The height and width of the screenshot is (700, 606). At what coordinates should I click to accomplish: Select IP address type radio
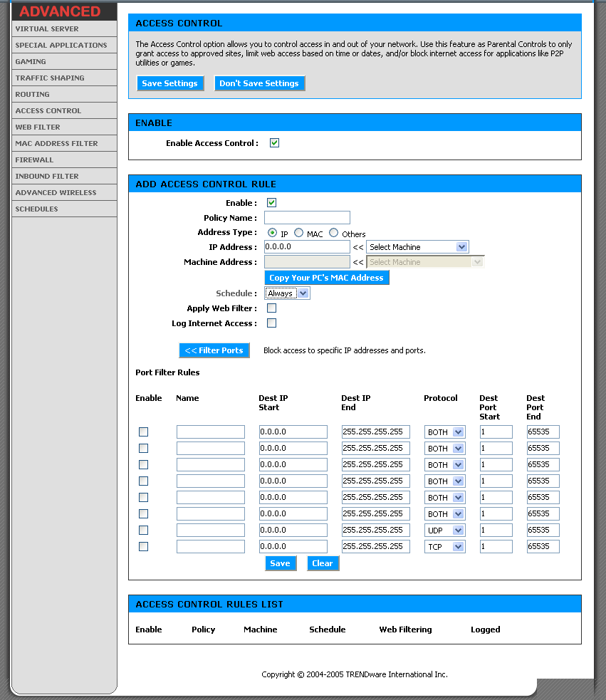[x=272, y=233]
